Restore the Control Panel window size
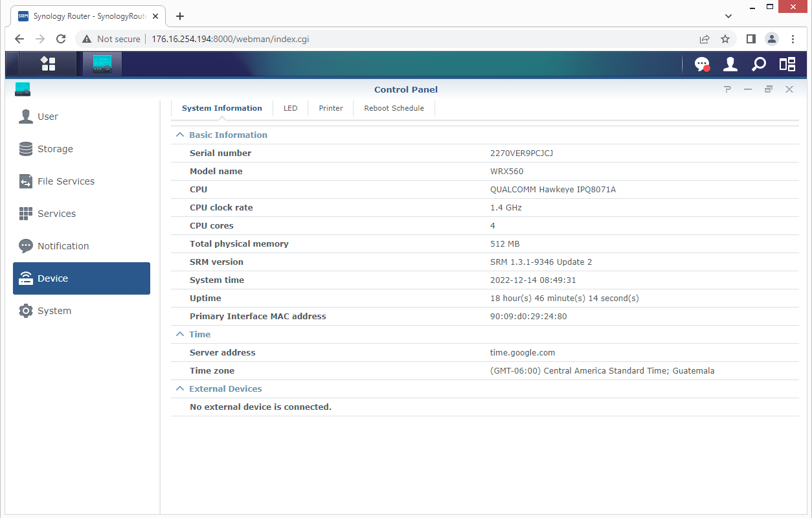This screenshot has width=812, height=518. click(769, 89)
